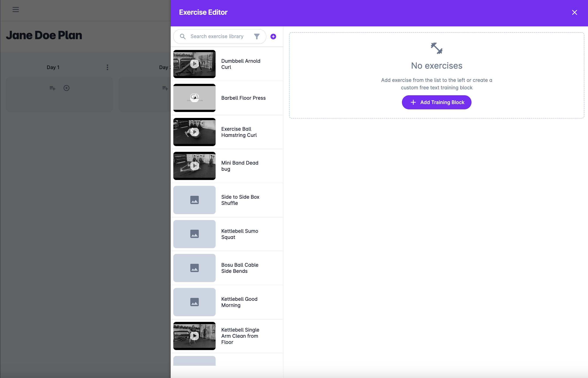Close the Exercise Editor panel

click(x=574, y=12)
